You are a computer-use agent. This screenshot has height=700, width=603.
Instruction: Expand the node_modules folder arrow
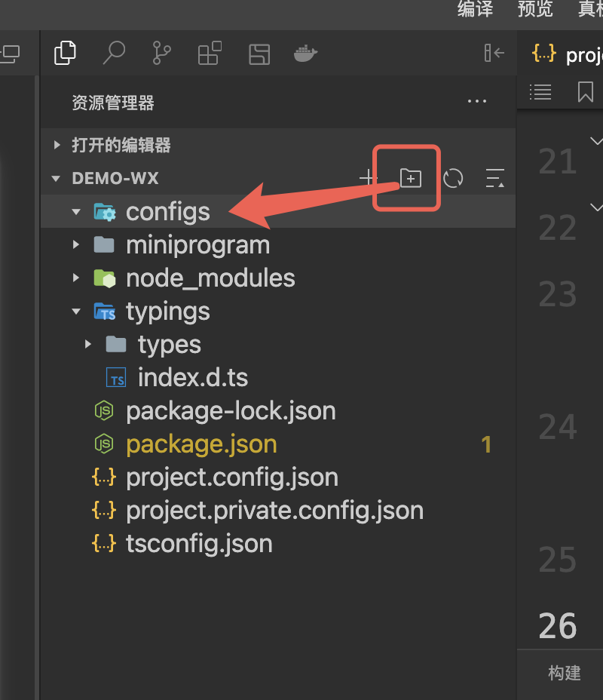76,278
